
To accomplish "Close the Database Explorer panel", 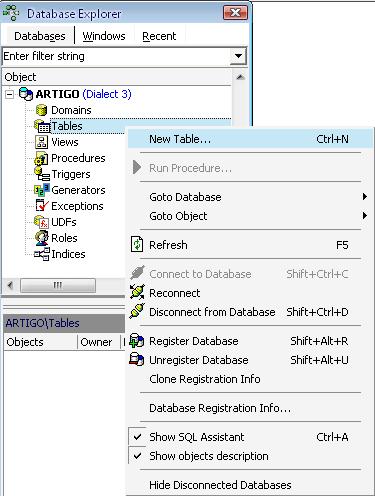I will click(x=235, y=13).
